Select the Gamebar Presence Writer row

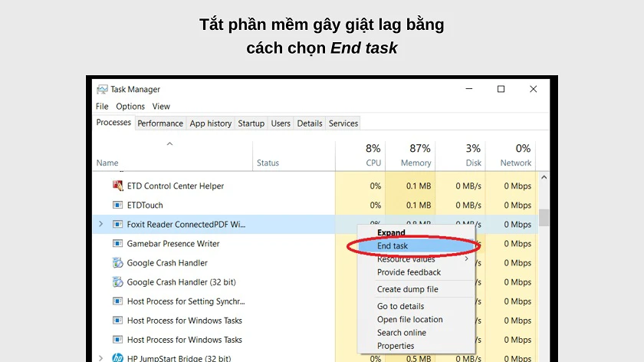[x=315, y=243]
